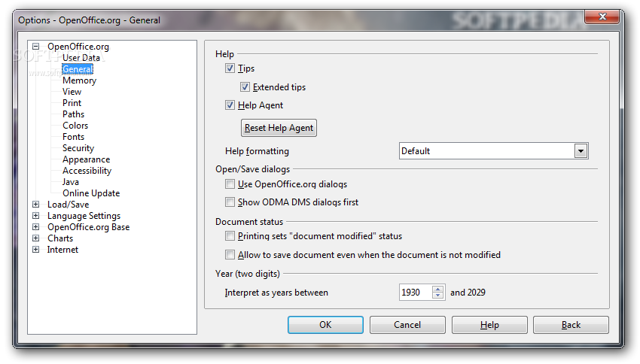
Task: Expand the Load/Save tree node
Action: [x=36, y=205]
